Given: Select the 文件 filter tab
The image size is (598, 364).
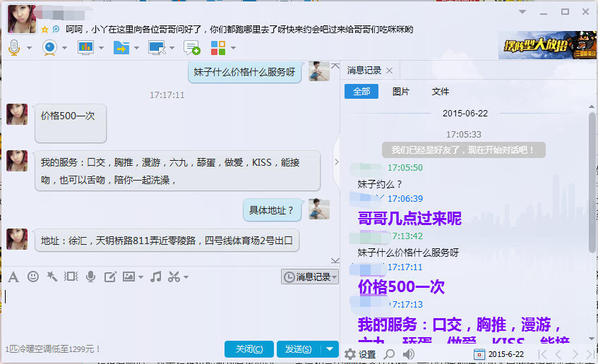Looking at the screenshot, I should click(x=441, y=92).
